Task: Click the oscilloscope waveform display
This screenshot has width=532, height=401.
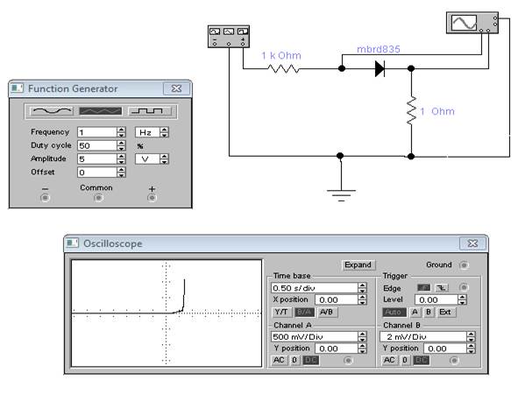Action: (x=167, y=313)
